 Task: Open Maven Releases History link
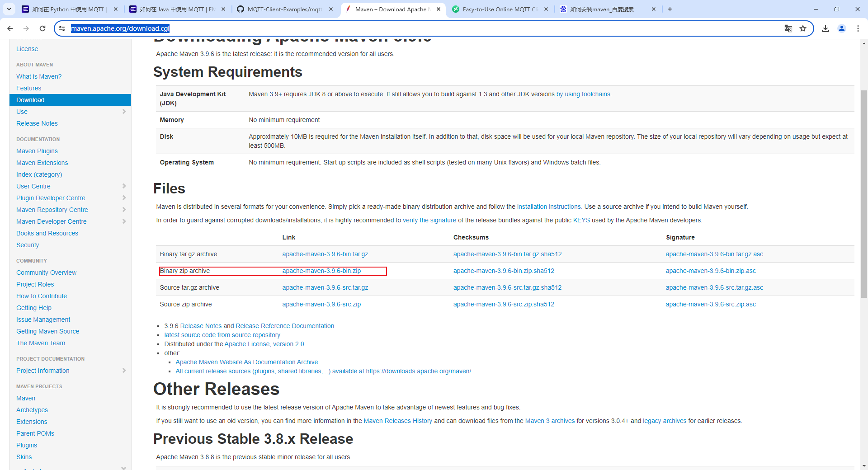pyautogui.click(x=398, y=421)
